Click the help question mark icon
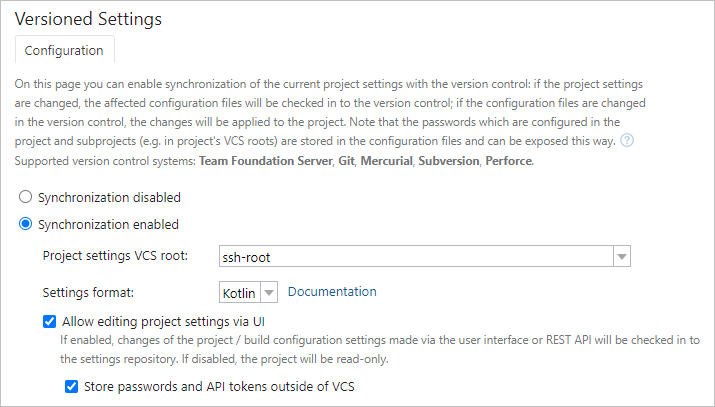This screenshot has height=407, width=715. [x=627, y=141]
